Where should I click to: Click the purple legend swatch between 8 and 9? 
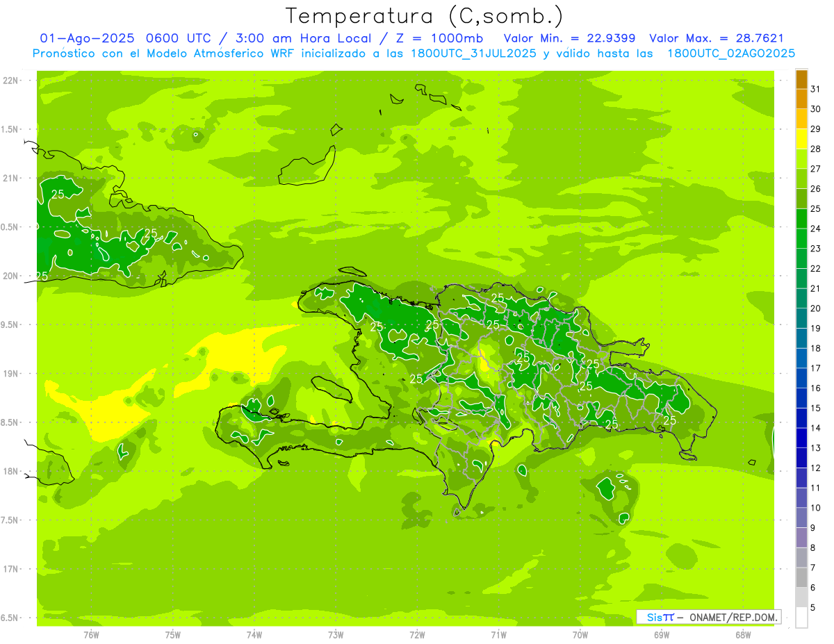(801, 538)
